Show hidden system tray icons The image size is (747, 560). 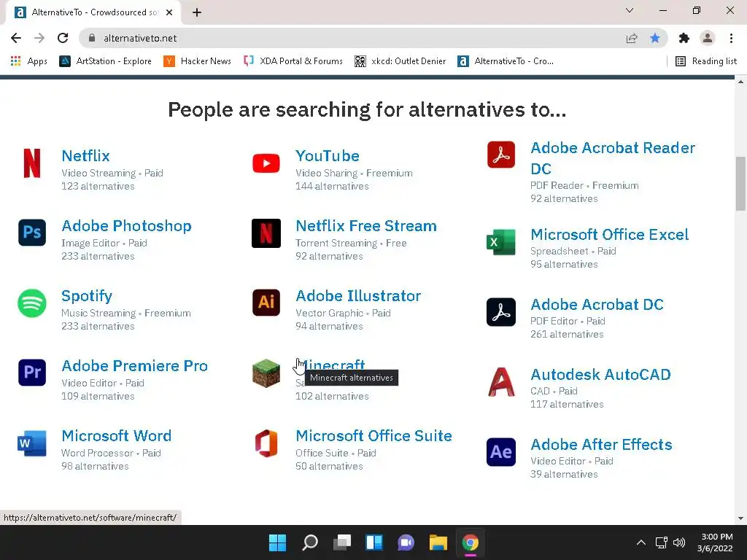(x=641, y=542)
